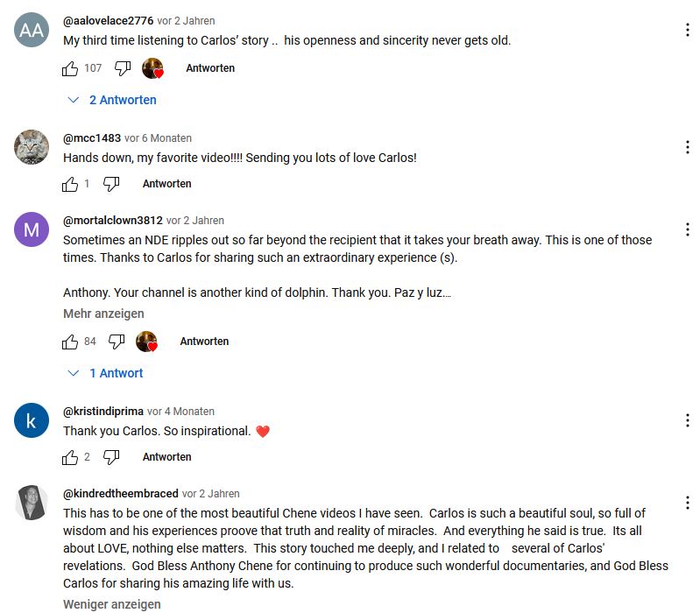Click Antworten under @kristindiprima's comment
This screenshot has width=700, height=613.
(166, 457)
